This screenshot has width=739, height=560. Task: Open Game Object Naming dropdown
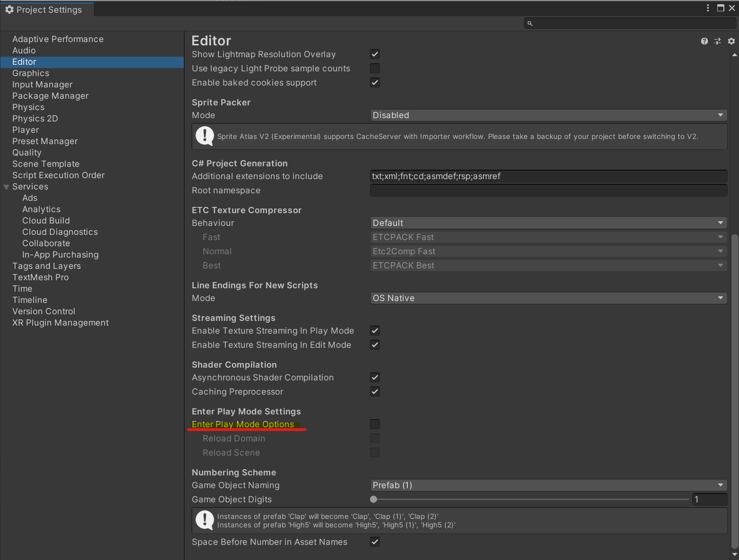(548, 485)
